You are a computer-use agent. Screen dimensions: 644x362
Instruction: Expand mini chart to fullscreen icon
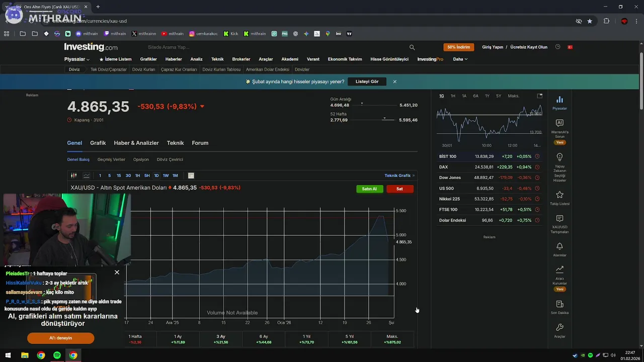coord(540,96)
